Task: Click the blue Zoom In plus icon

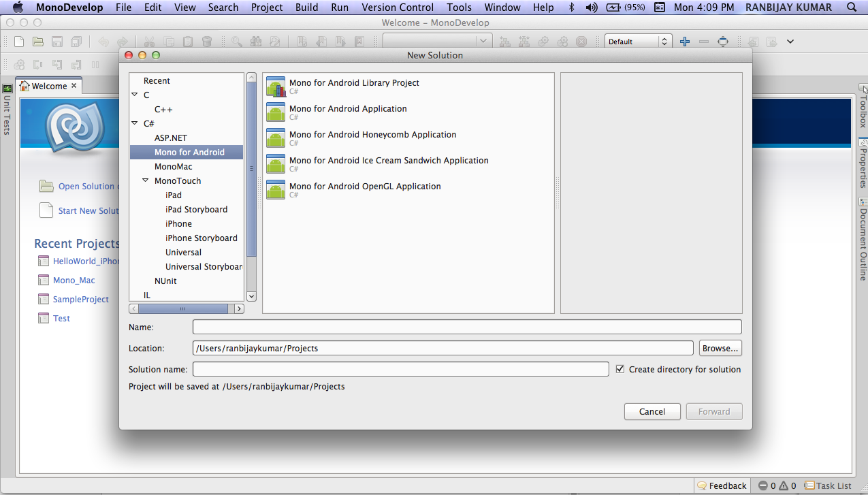Action: (684, 42)
